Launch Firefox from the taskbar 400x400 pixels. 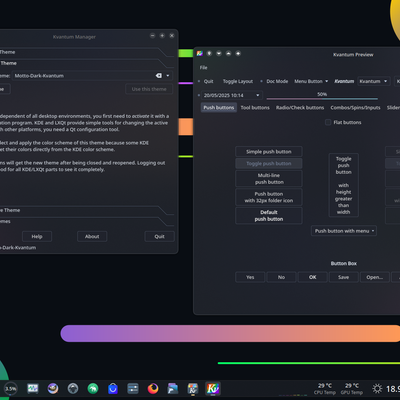click(153, 388)
